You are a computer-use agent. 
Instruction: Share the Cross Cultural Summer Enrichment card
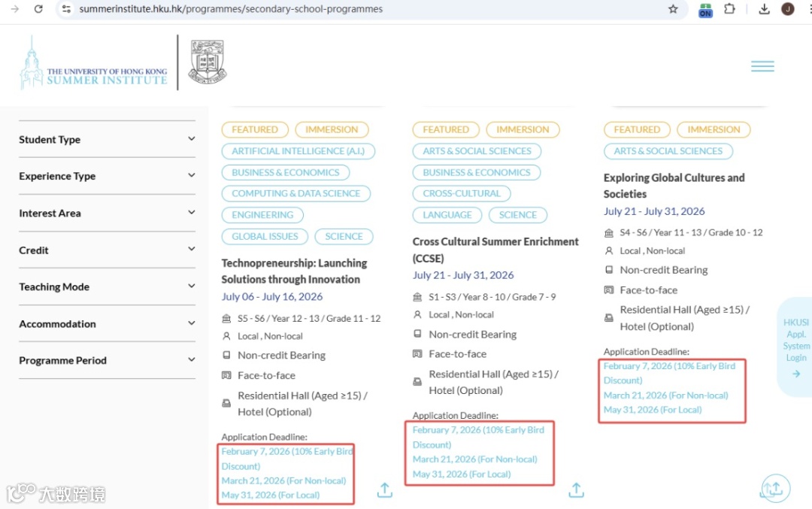coord(576,490)
